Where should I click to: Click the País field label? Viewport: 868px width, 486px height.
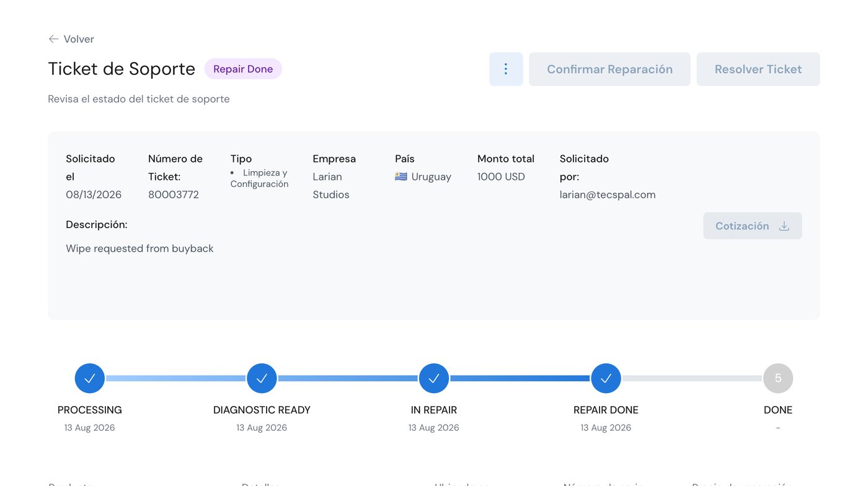pyautogui.click(x=405, y=159)
